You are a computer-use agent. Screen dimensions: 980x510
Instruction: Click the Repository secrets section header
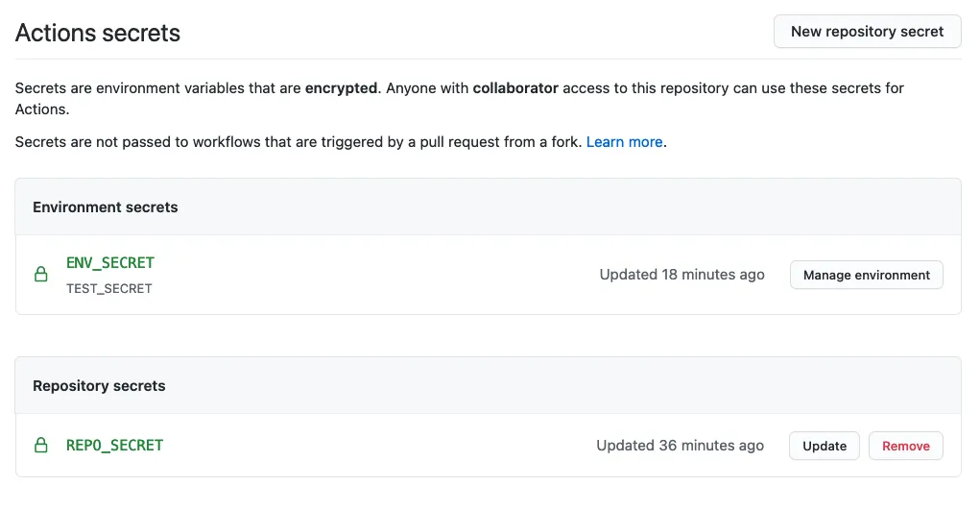pos(99,386)
